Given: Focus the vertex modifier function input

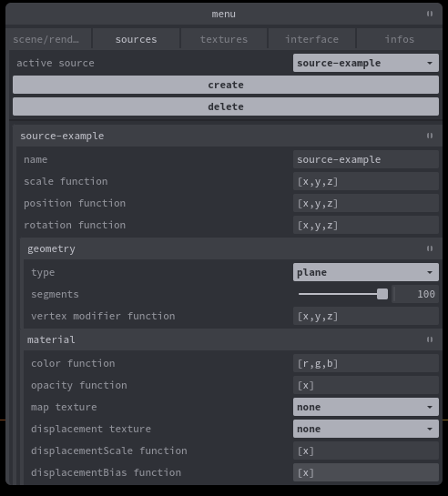Looking at the screenshot, I should pos(366,316).
